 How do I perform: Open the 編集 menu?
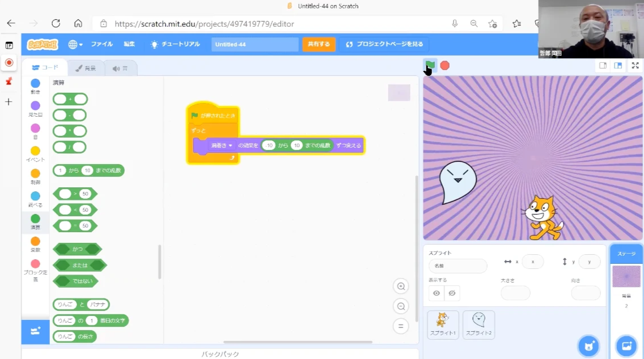coord(129,44)
